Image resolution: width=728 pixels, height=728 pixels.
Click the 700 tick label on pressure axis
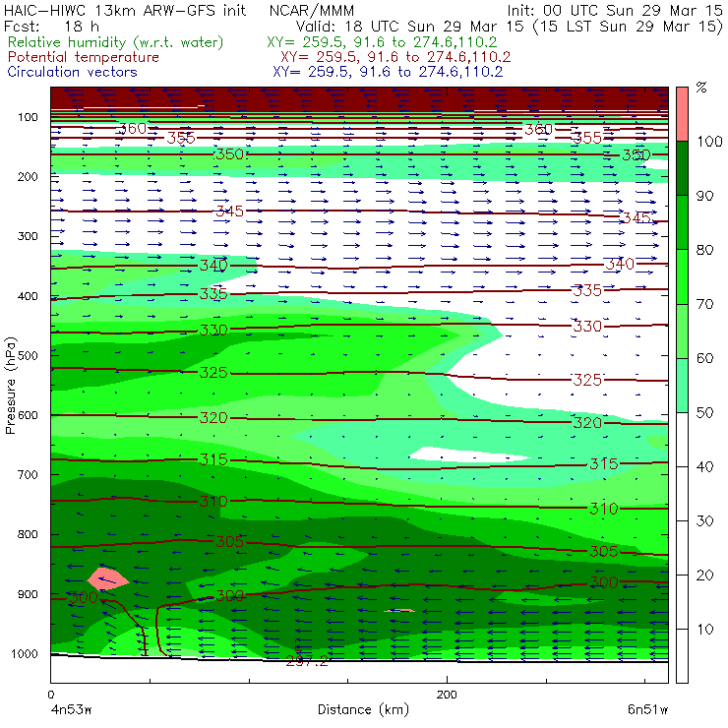(28, 475)
